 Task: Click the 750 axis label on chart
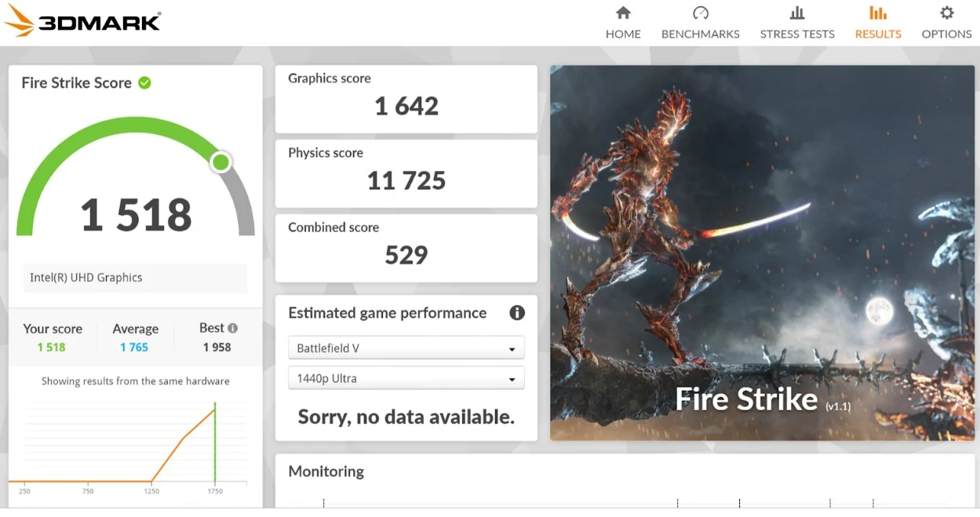(88, 491)
